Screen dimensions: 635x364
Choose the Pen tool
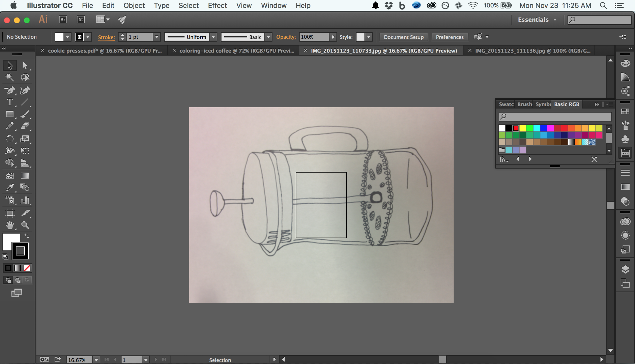(10, 90)
